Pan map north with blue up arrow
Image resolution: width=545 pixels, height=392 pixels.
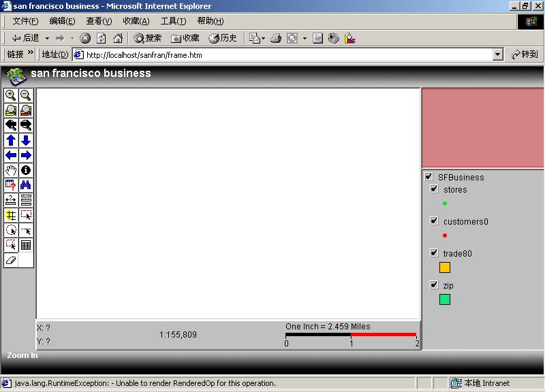11,140
